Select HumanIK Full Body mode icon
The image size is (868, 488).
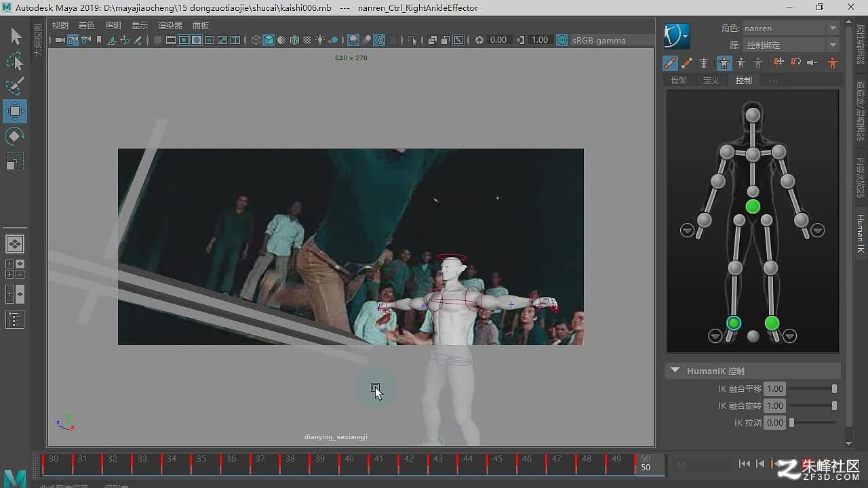(x=724, y=63)
